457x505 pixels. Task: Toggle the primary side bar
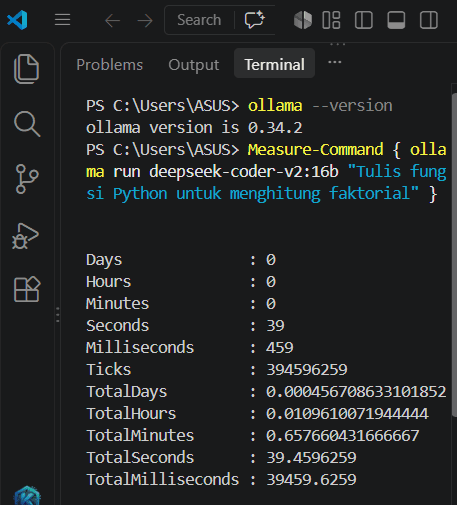click(x=364, y=20)
